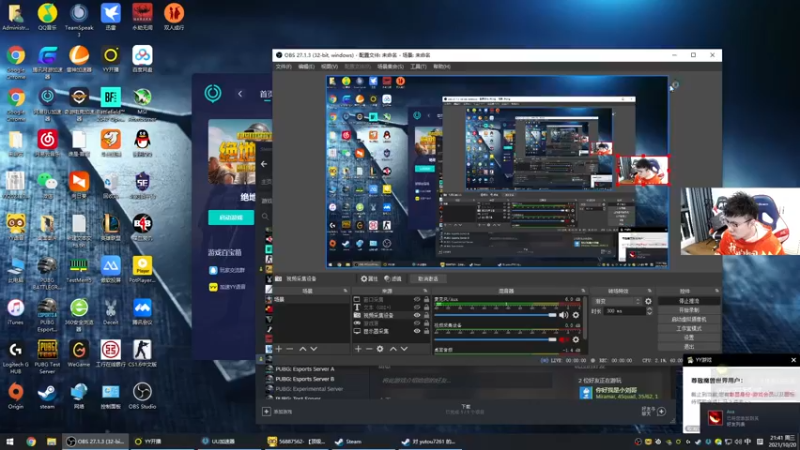This screenshot has height=450, width=800.
Task: Pop out the Controls dock panel
Action: (717, 291)
